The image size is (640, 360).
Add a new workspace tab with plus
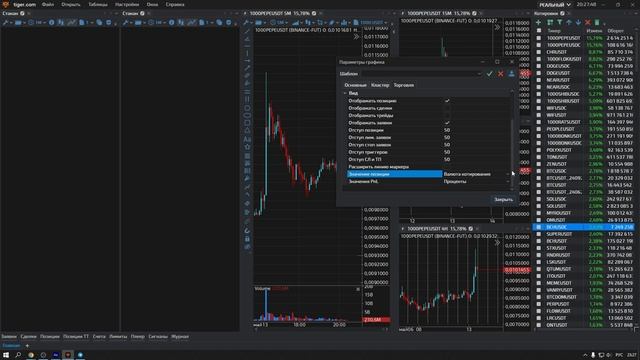tap(27, 346)
